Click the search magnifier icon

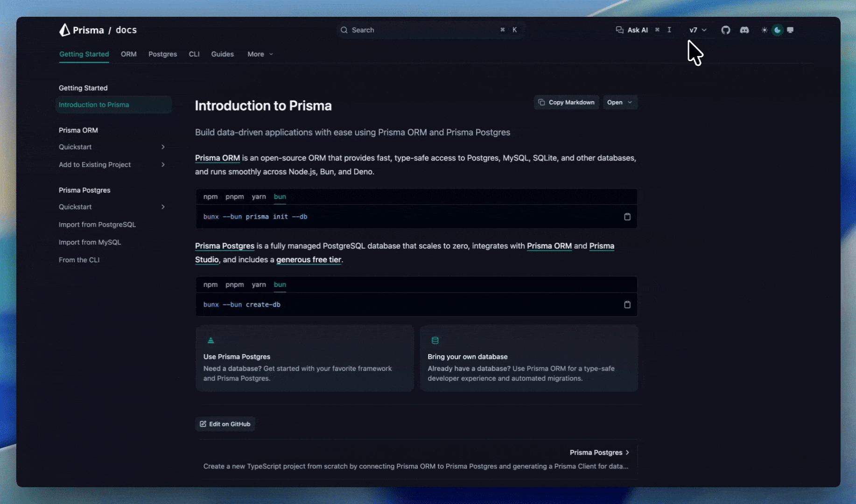click(x=344, y=30)
